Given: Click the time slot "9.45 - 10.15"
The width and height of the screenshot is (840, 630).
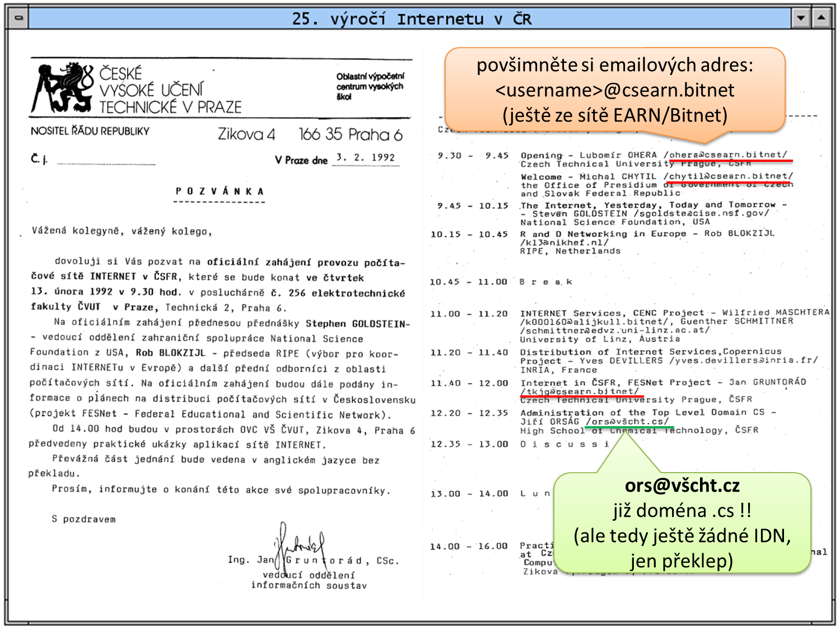Looking at the screenshot, I should (x=473, y=206).
